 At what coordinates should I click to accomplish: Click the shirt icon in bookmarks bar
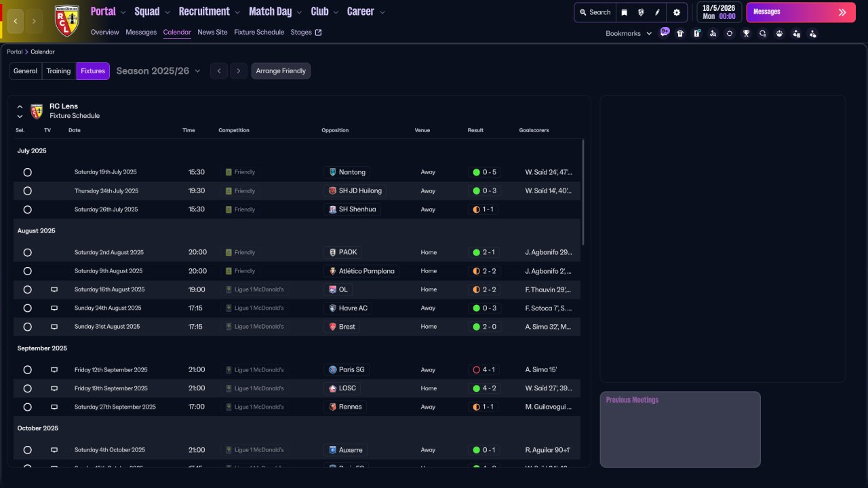pyautogui.click(x=680, y=33)
